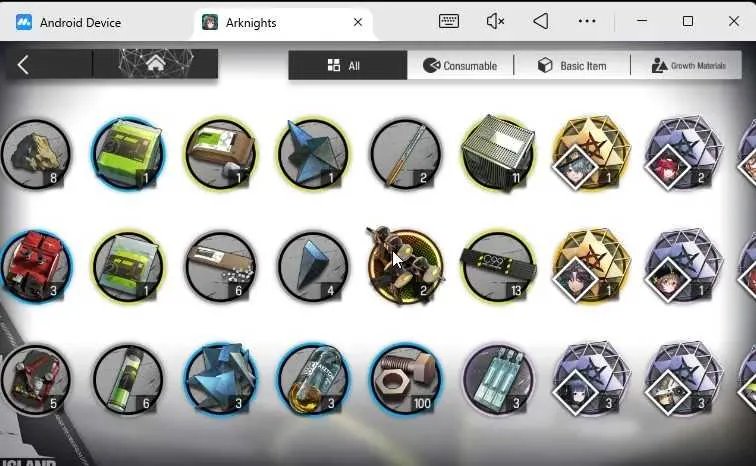Select the cyan tube pack with count 3
This screenshot has width=756, height=466.
tap(499, 379)
